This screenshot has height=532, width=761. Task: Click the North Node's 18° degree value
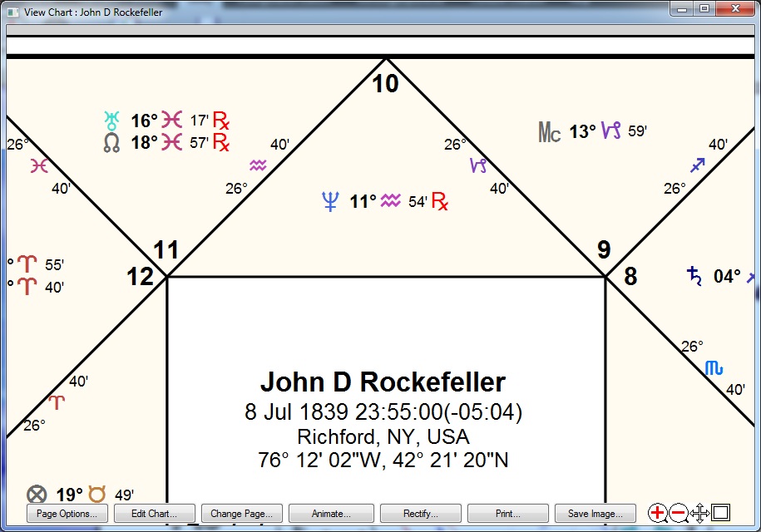[x=144, y=143]
